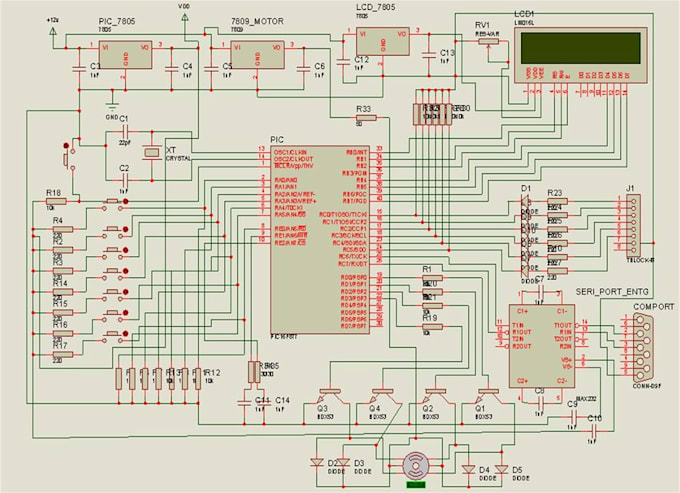Select transistor Q1
The height and width of the screenshot is (493, 680).
489,395
